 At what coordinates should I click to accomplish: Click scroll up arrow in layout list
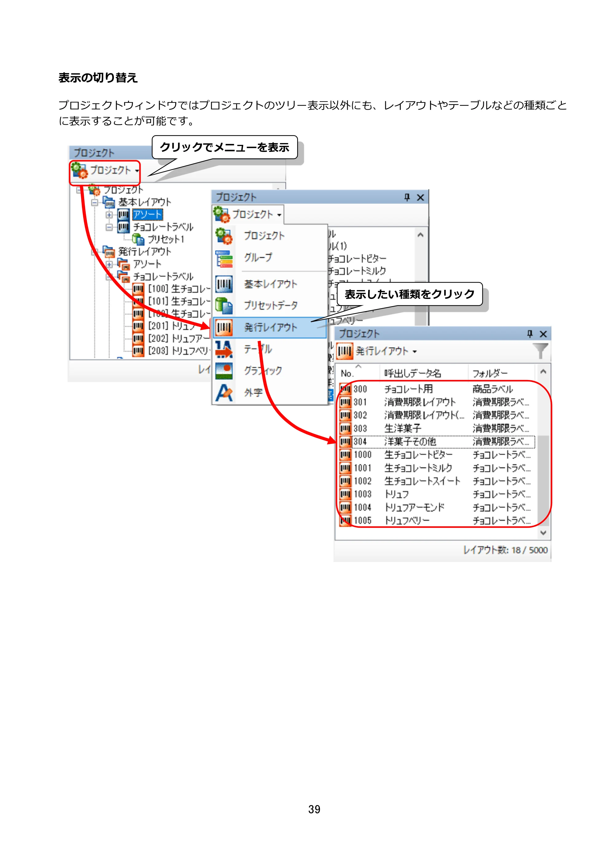(543, 372)
